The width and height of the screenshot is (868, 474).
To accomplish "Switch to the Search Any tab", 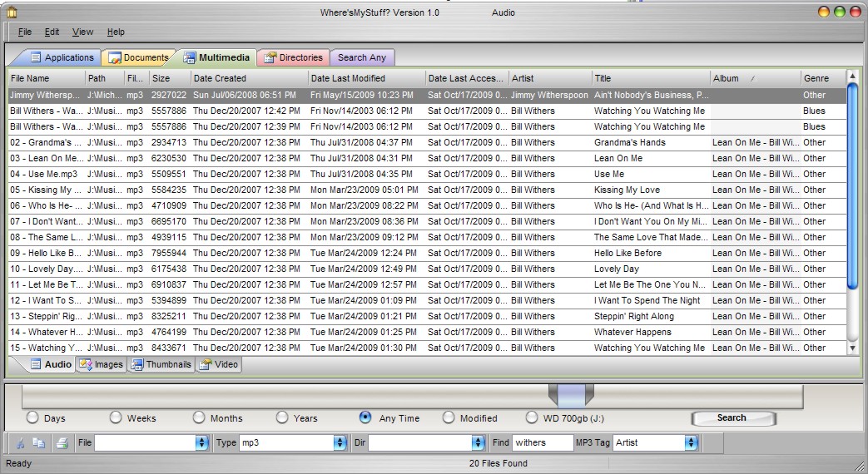I will [x=362, y=57].
